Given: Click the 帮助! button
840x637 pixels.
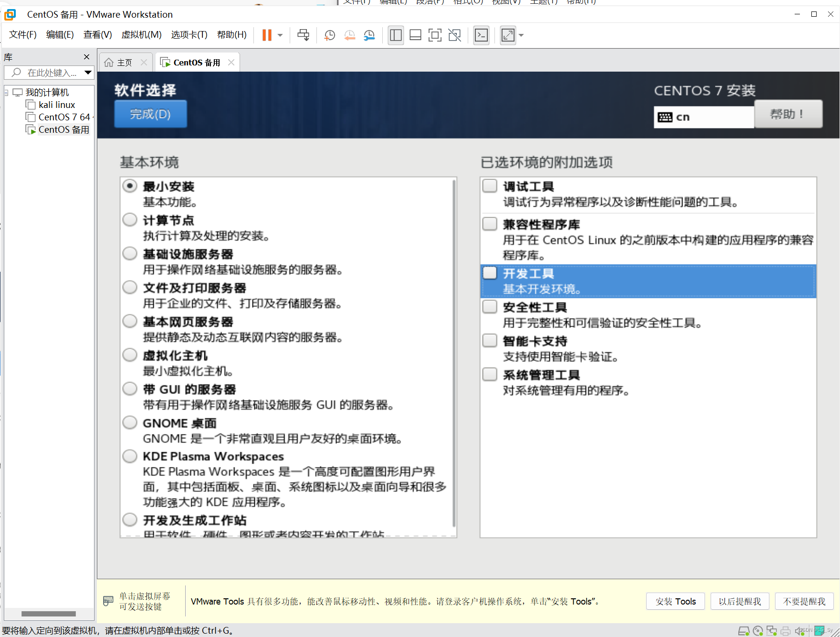Looking at the screenshot, I should coord(788,114).
